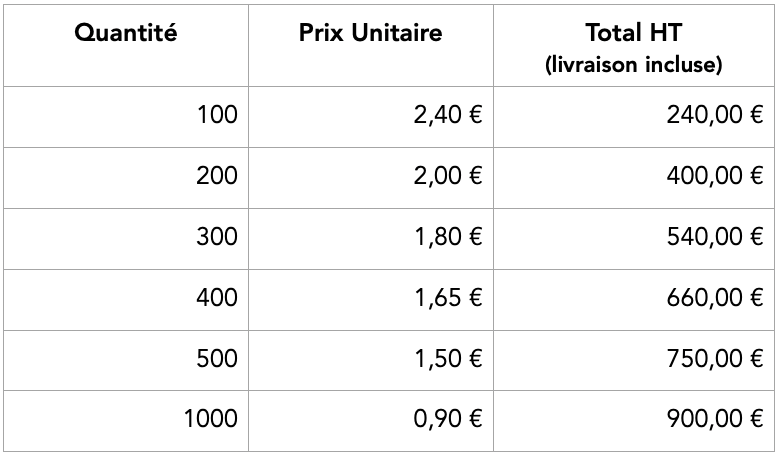The height and width of the screenshot is (456, 780).
Task: Select the 1,50 € unit price cell
Action: pos(447,358)
